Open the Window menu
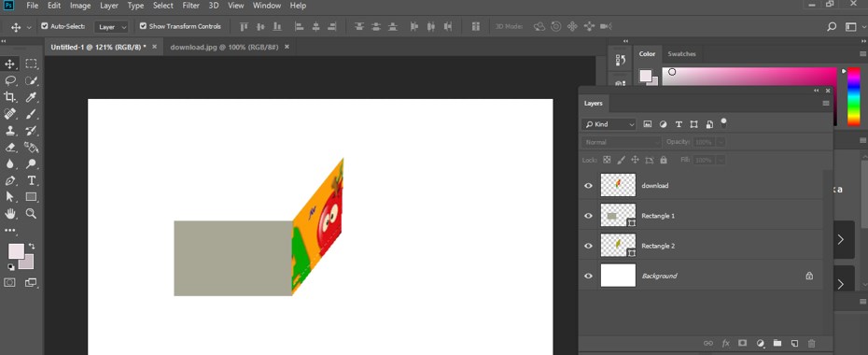 [267, 6]
